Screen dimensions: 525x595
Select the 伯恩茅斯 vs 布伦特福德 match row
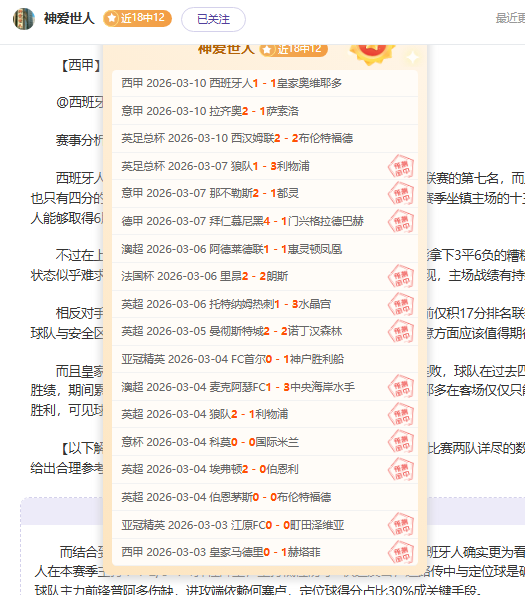point(265,497)
